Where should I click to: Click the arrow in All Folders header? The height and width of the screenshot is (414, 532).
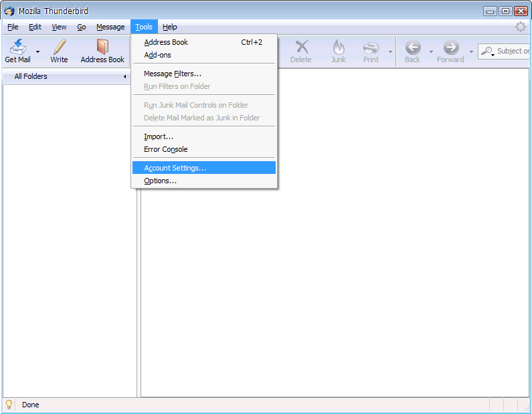coord(124,77)
